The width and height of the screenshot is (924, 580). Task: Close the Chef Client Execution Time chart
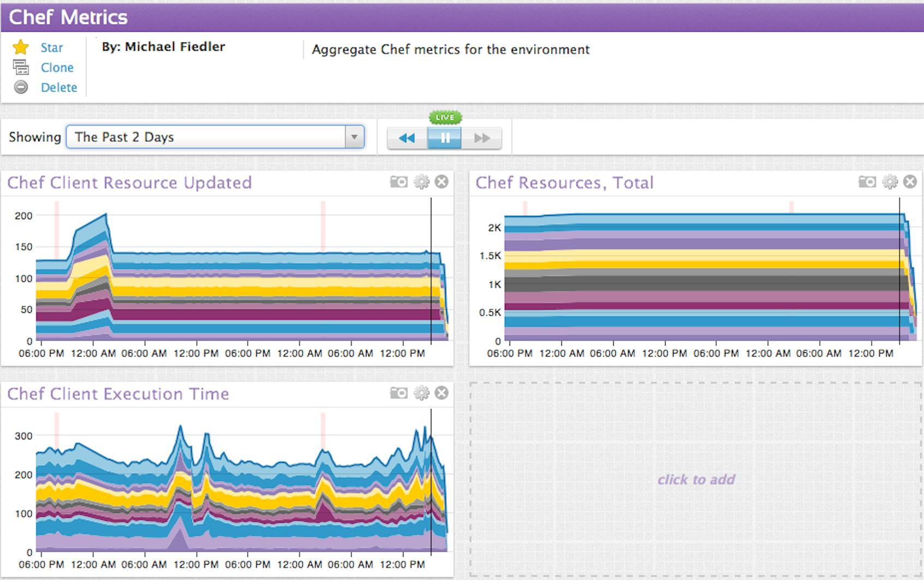(x=441, y=392)
